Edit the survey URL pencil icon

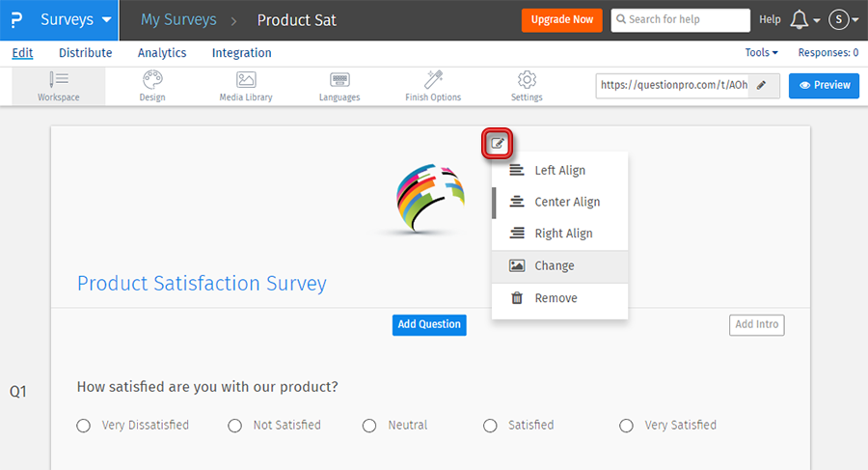762,85
